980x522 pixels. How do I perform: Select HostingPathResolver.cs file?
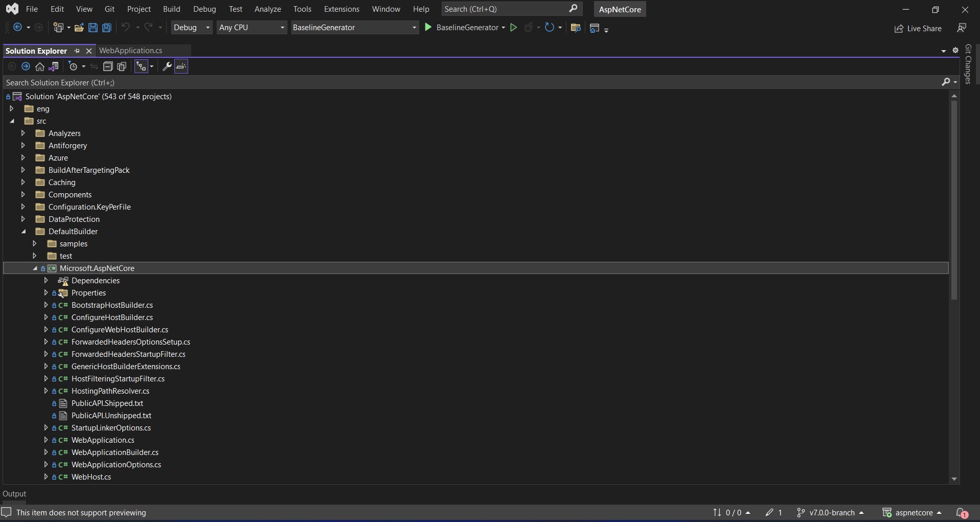tap(110, 391)
